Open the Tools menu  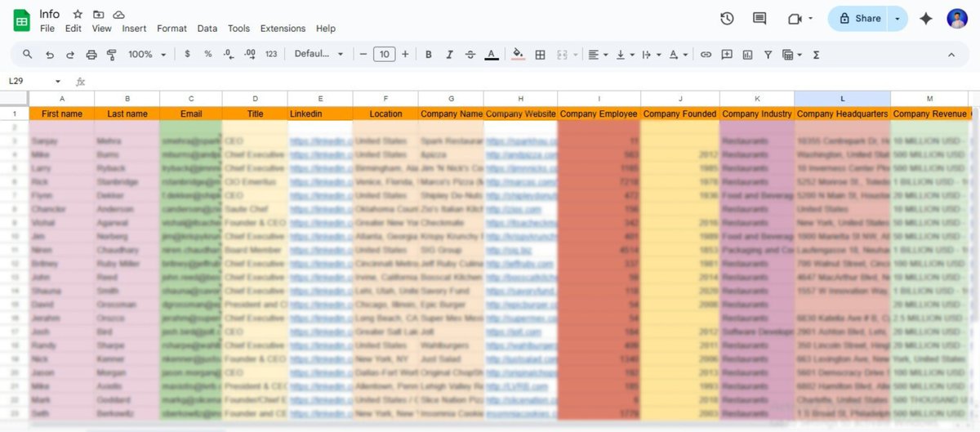(239, 29)
